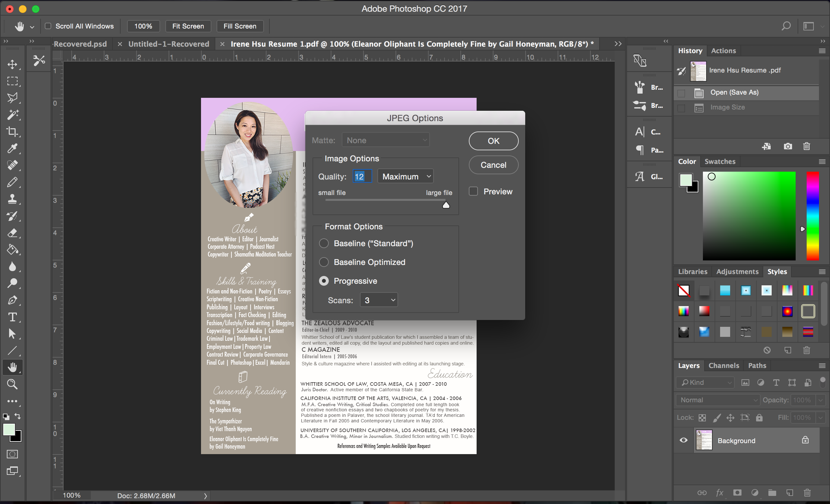
Task: Open the Matte dropdown
Action: pyautogui.click(x=386, y=140)
